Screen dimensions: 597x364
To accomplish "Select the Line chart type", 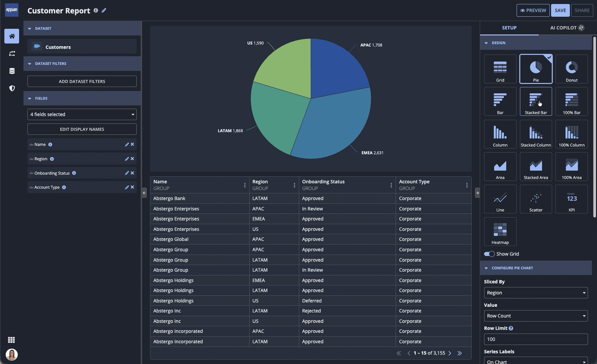I will click(500, 199).
